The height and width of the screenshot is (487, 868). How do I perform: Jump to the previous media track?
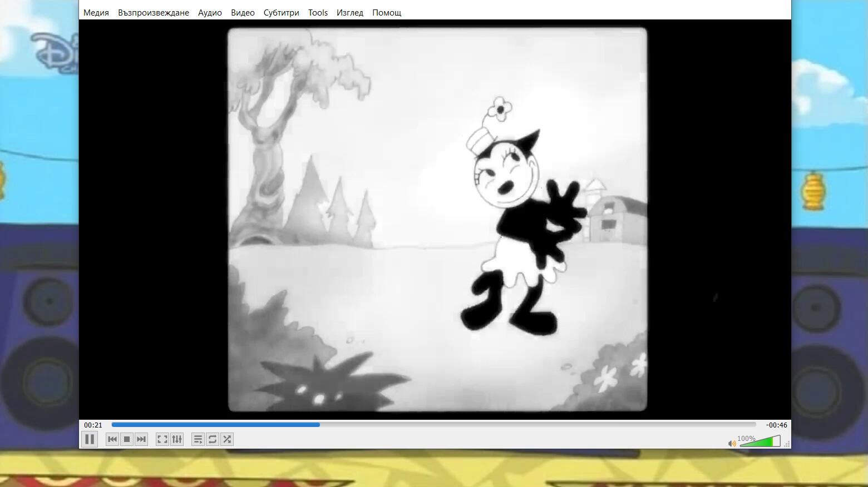pyautogui.click(x=112, y=439)
